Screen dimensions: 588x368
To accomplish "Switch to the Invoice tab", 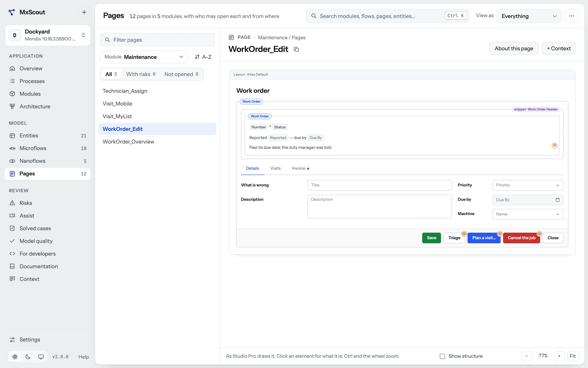I will point(300,168).
